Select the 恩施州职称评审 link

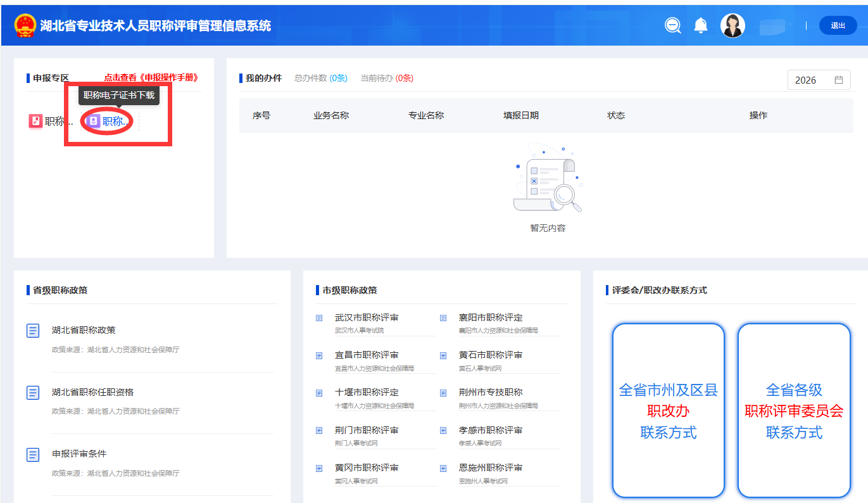(491, 468)
